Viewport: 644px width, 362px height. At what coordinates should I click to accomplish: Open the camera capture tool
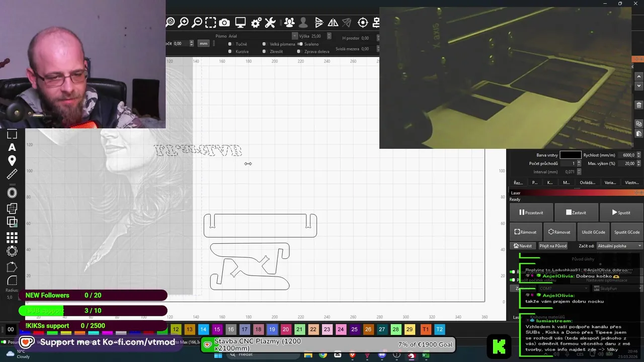click(224, 23)
